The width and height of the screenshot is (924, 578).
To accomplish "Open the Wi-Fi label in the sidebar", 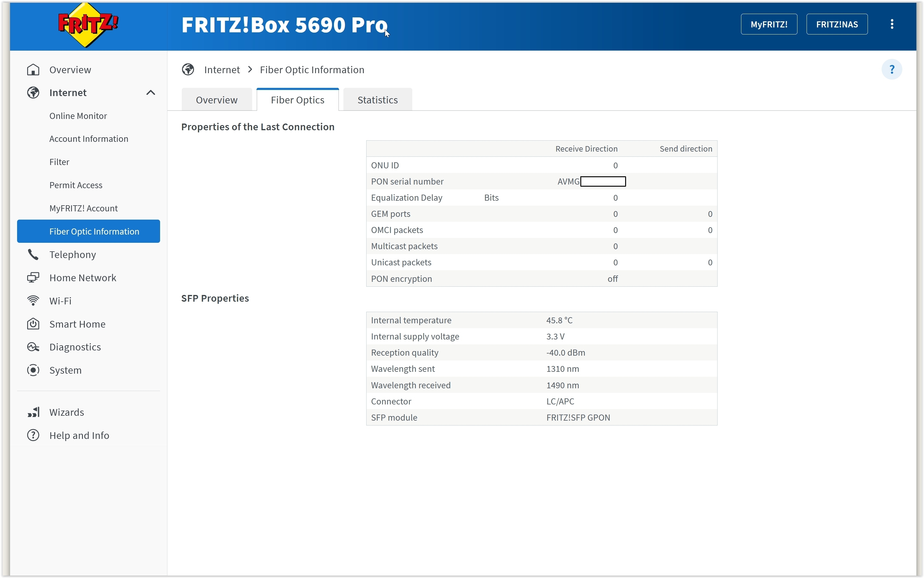I will (x=60, y=301).
